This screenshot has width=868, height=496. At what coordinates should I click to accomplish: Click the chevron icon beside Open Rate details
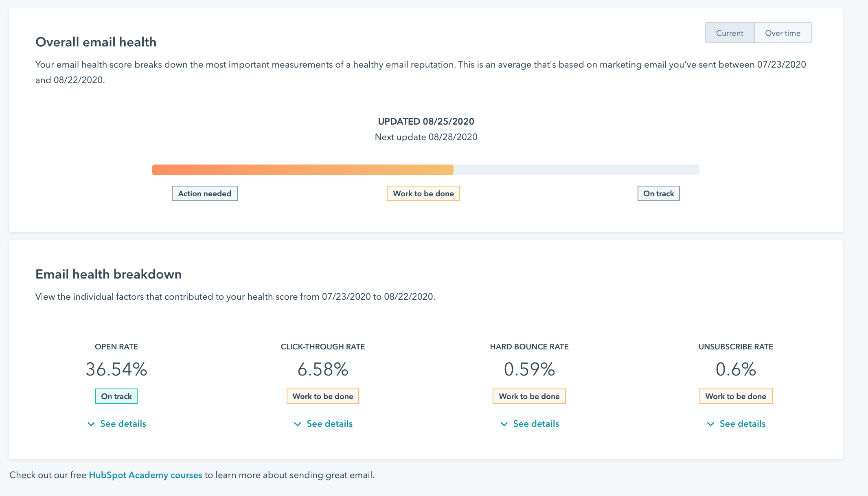(x=91, y=424)
